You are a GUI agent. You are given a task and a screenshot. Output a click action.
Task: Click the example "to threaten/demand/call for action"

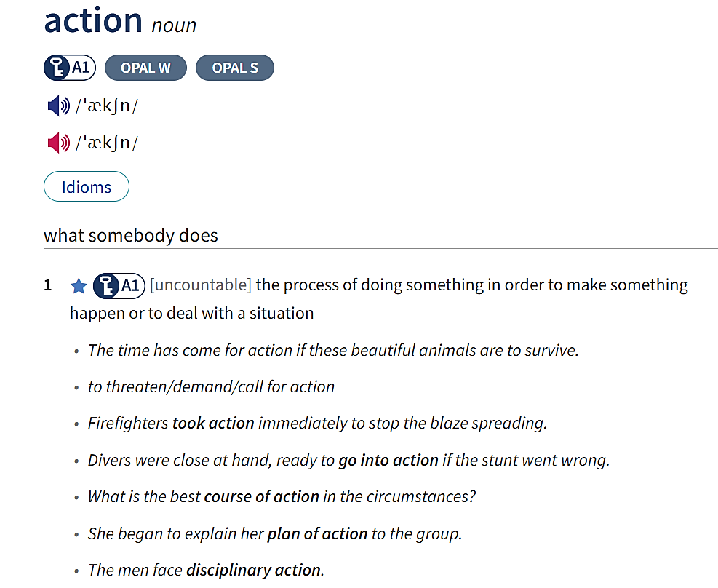(x=211, y=387)
